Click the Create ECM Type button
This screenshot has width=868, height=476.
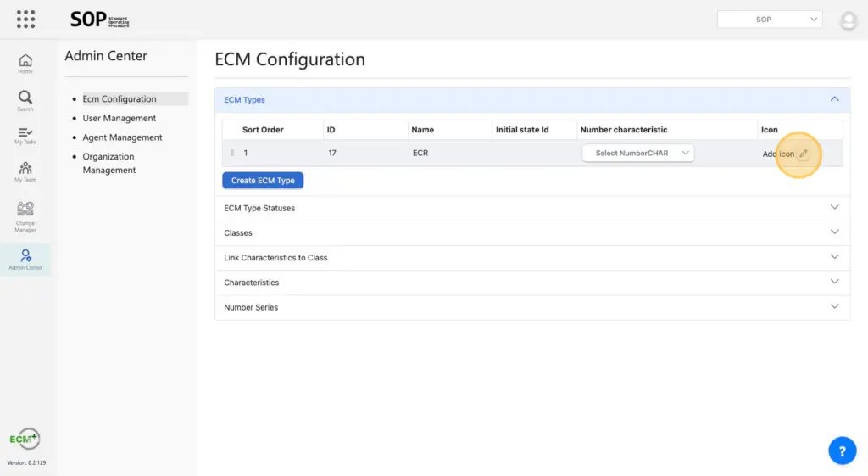point(263,181)
